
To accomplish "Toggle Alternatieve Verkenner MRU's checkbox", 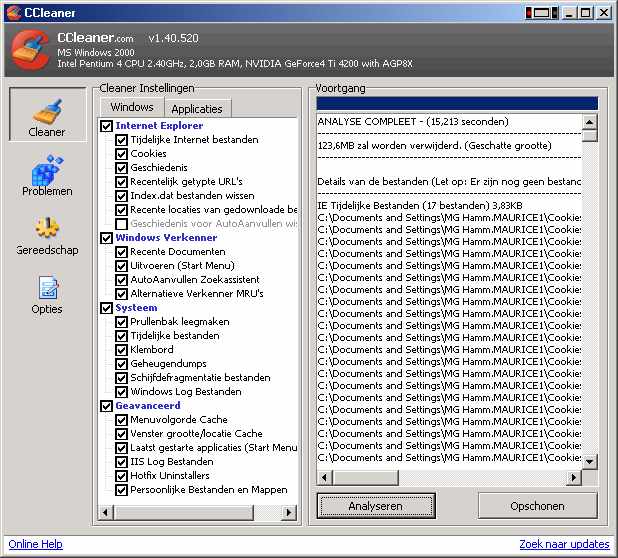I will (121, 294).
